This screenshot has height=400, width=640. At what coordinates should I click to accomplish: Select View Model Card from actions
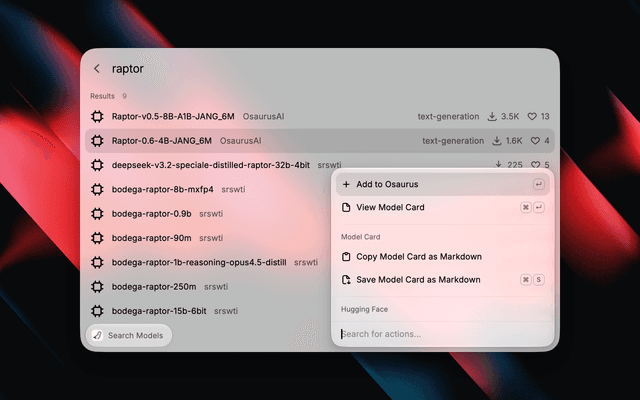tap(442, 207)
